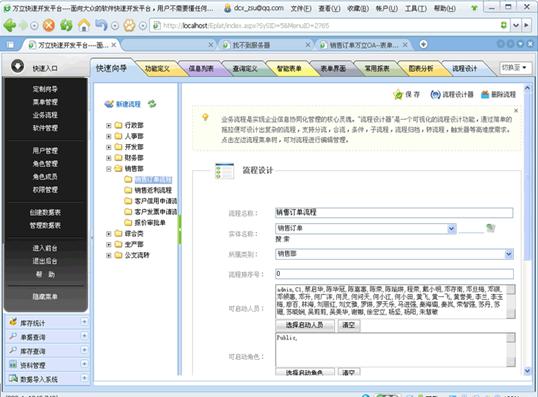Switch to the 查询定义 tab
The height and width of the screenshot is (397, 538).
click(245, 68)
